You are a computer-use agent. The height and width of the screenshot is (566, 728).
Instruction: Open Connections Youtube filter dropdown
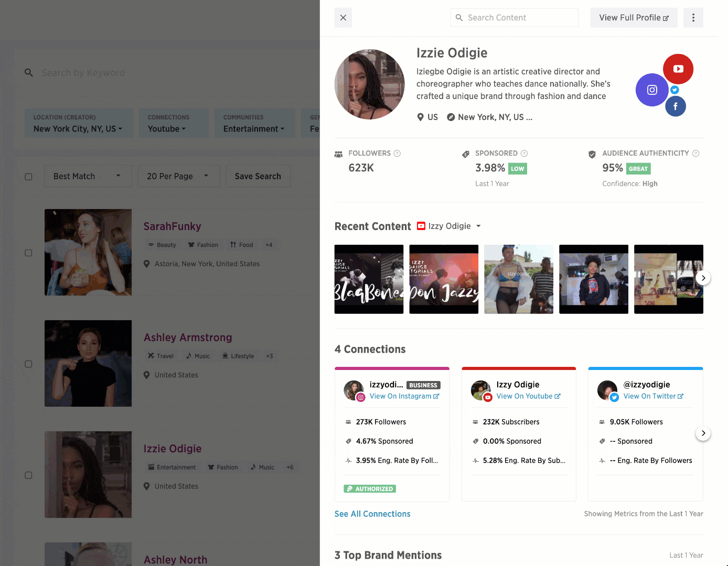(x=174, y=123)
